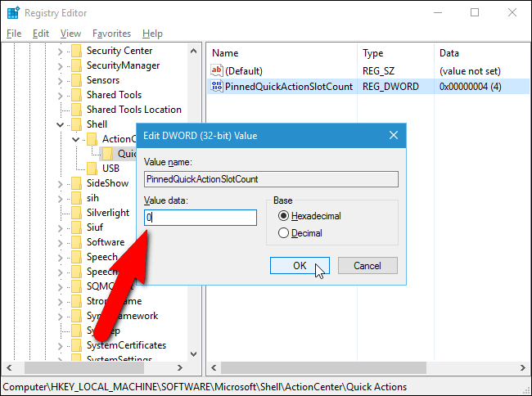Confirm the value with OK button
This screenshot has height=396, width=532.
tap(300, 265)
